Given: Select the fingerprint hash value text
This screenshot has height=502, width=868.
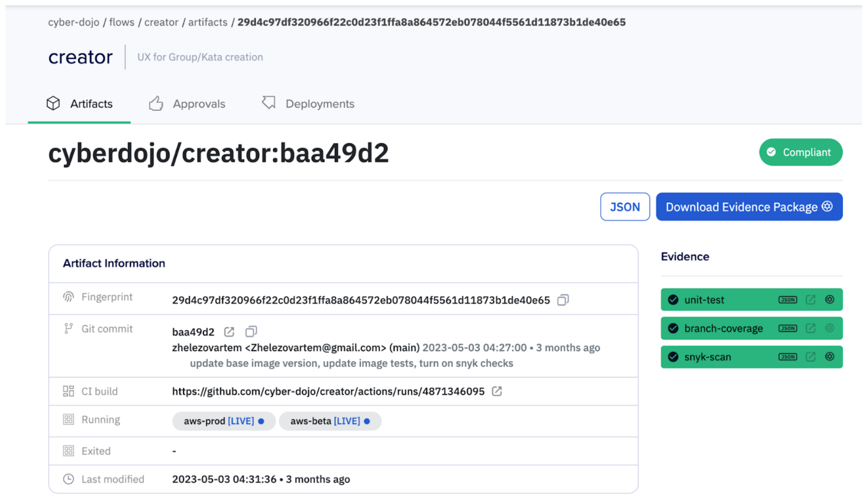Looking at the screenshot, I should [361, 300].
